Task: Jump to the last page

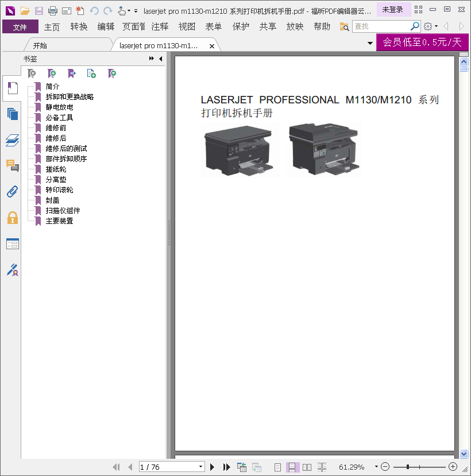Action: point(226,467)
